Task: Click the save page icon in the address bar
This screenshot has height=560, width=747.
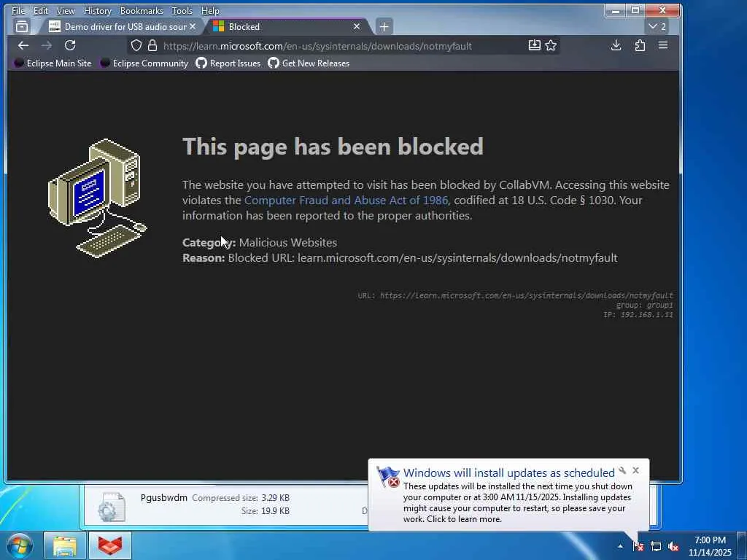Action: pos(535,46)
